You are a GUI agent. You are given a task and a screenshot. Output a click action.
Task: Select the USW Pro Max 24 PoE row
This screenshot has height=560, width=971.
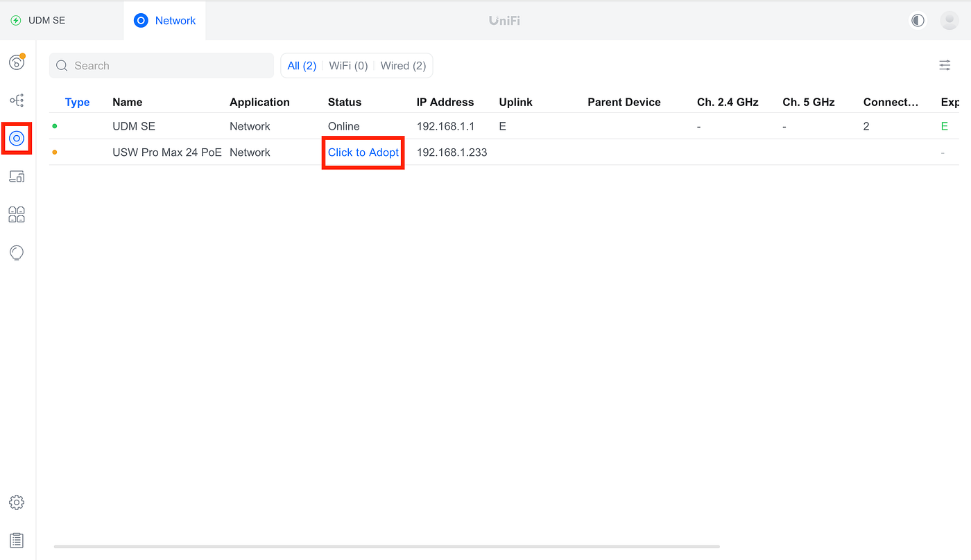(504, 152)
